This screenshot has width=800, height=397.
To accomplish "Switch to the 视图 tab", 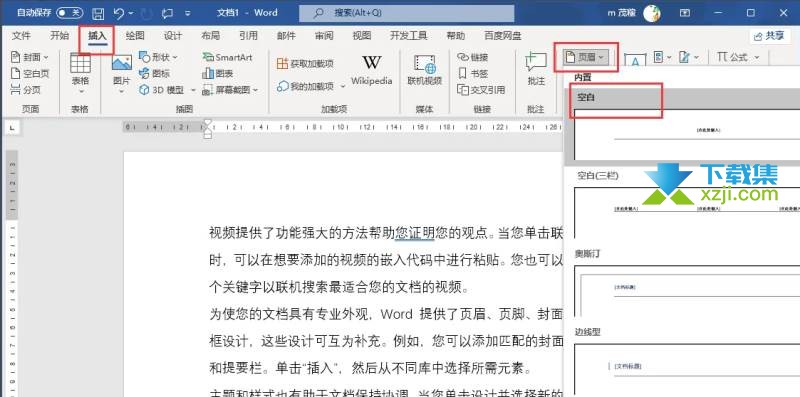I will [x=362, y=36].
